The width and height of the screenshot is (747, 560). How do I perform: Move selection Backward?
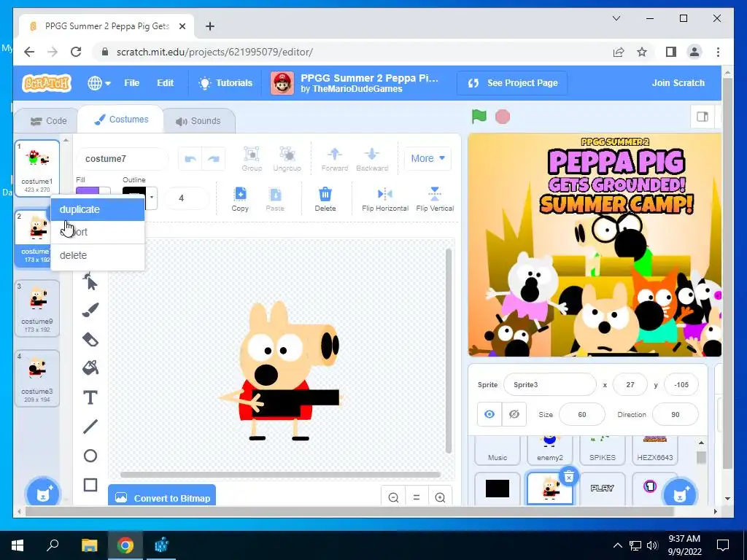coord(372,158)
